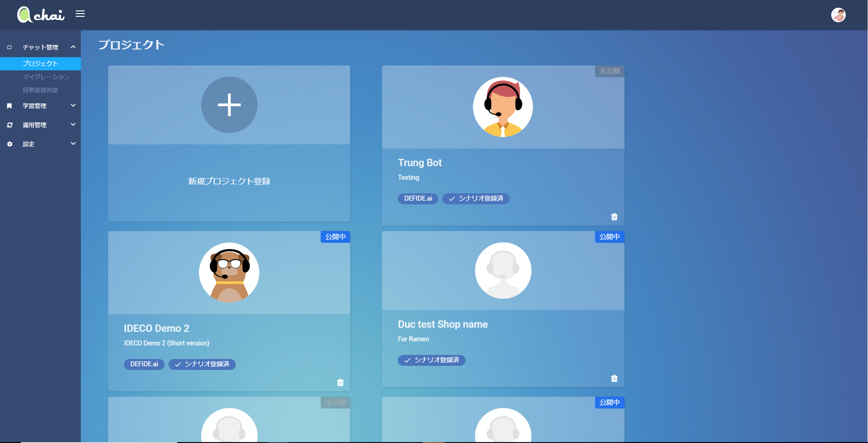The width and height of the screenshot is (868, 443).
Task: Click the チャット管理 speech bubble icon
Action: [x=10, y=47]
